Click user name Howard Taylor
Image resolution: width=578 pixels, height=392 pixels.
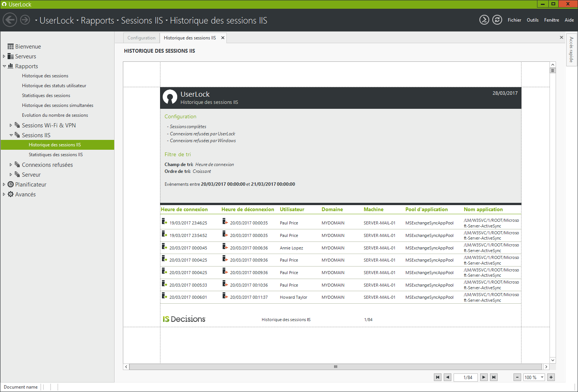(x=294, y=297)
